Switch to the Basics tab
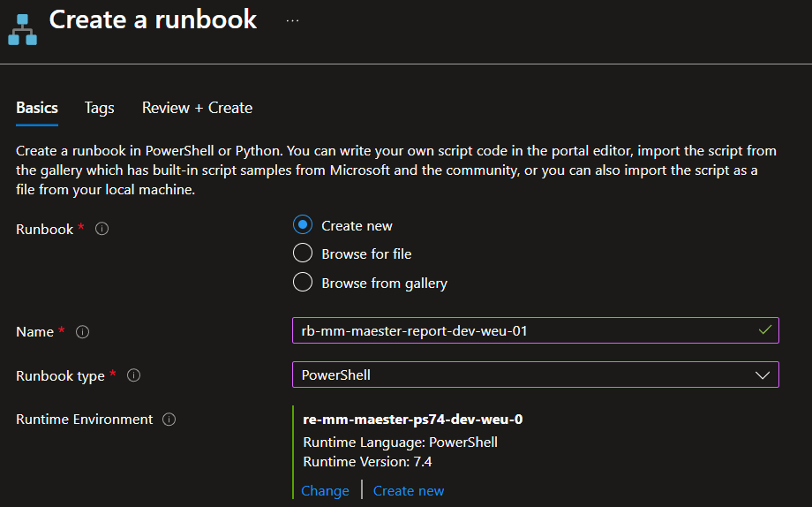 (37, 108)
